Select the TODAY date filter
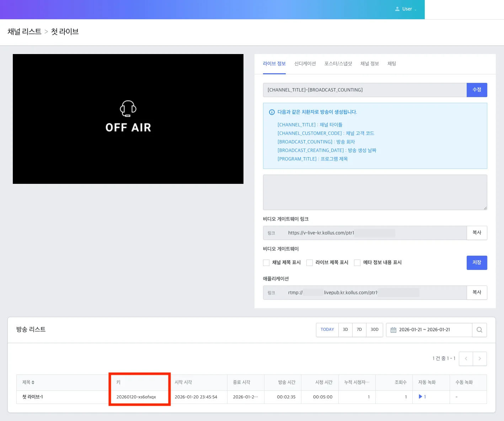Screen dimensions: 504x421 click(x=327, y=330)
